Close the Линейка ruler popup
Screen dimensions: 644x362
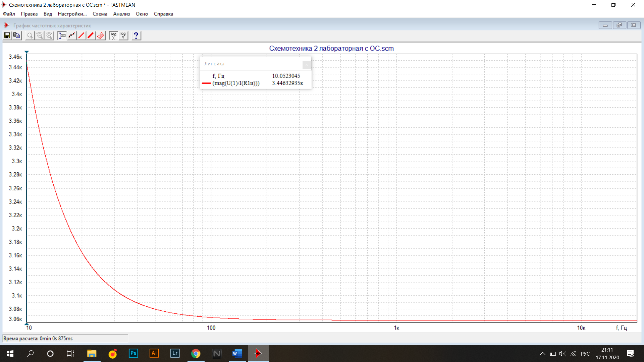click(307, 64)
